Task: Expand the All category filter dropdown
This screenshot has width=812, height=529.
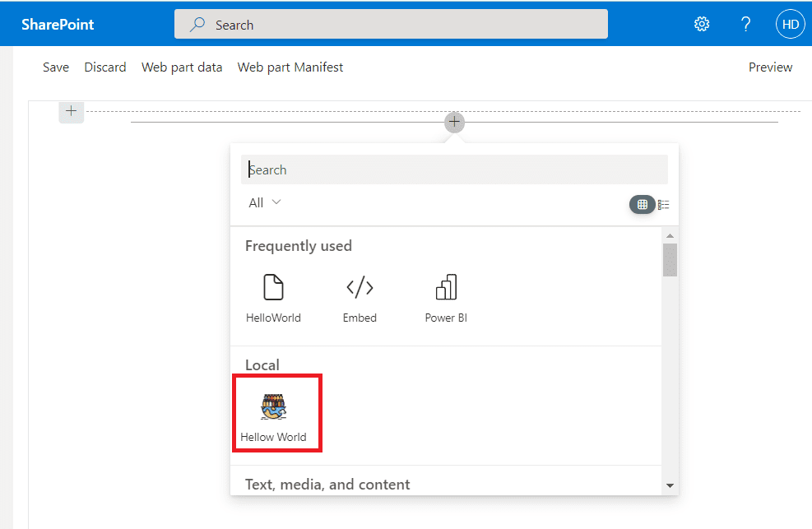Action: (x=265, y=203)
